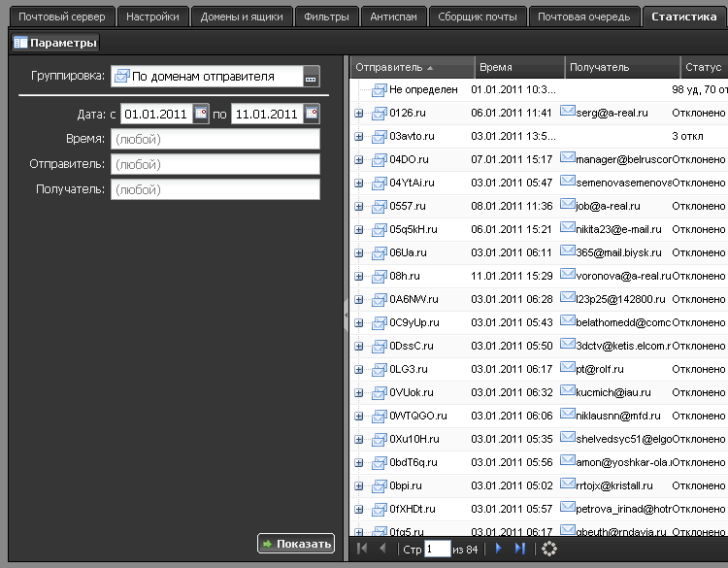Expand the 03avto.ru tree node

[x=359, y=136]
